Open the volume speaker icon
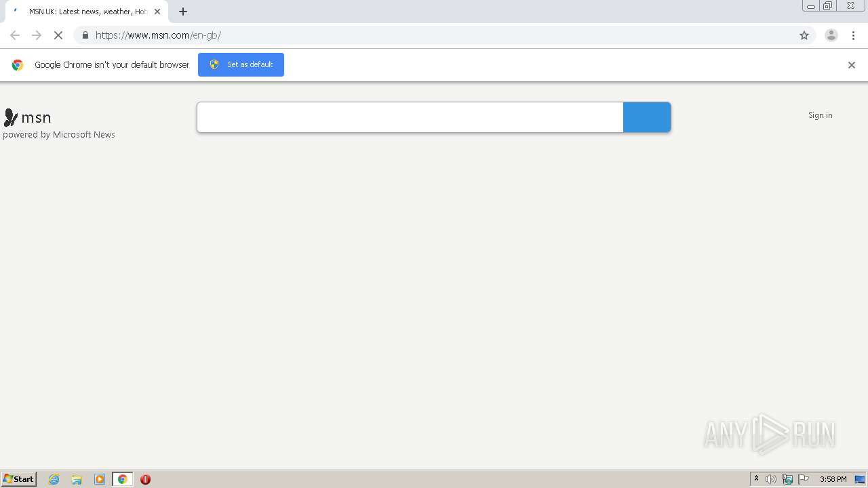Viewport: 868px width, 488px height. tap(771, 479)
